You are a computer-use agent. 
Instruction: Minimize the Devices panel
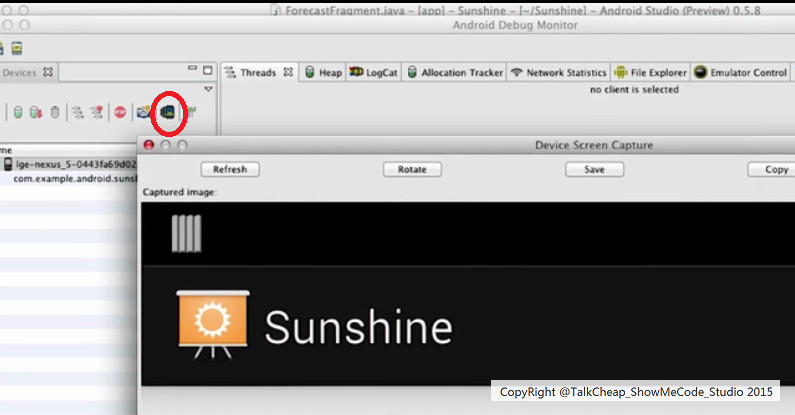tap(192, 67)
